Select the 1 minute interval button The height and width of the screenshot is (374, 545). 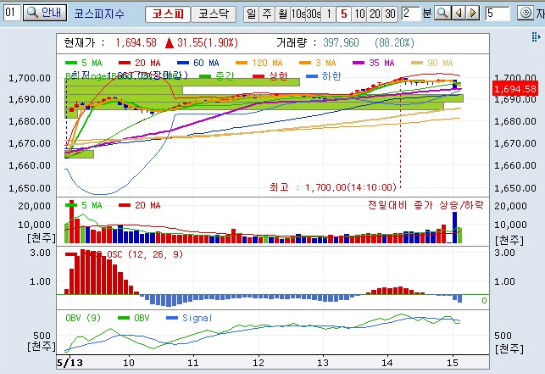(328, 14)
